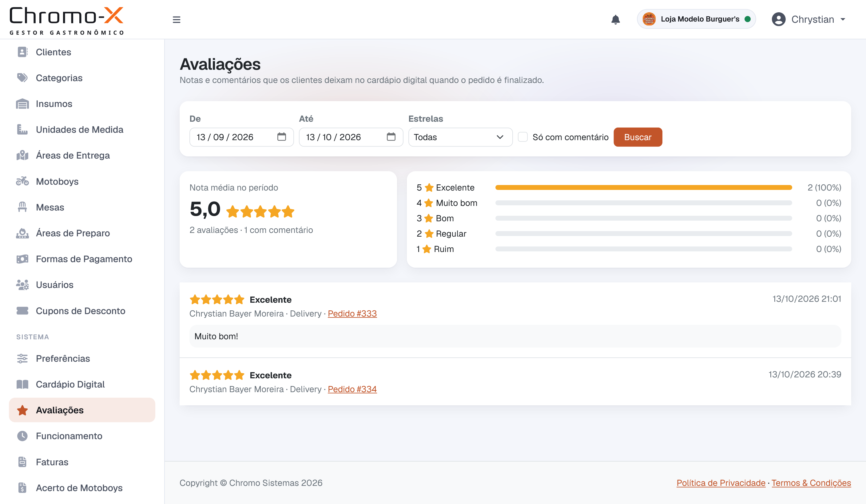Click the Chromo-X logo

(67, 21)
